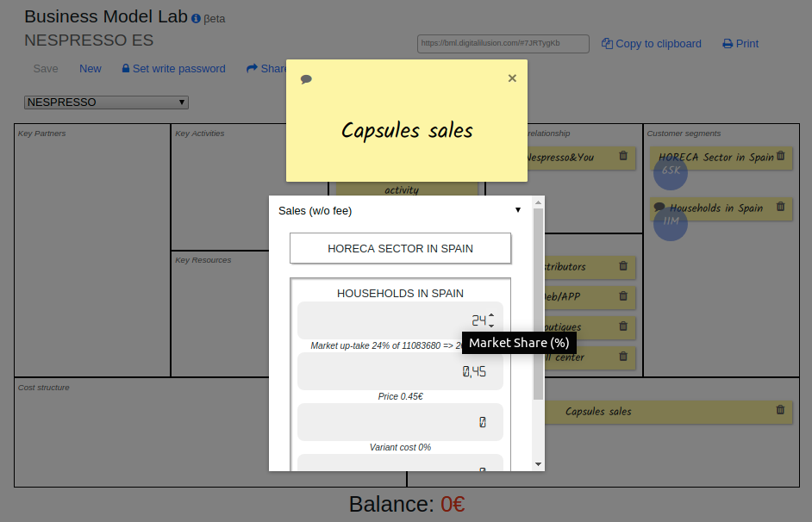Click the Capsules sales note title text
812x522 pixels.
[x=407, y=130]
